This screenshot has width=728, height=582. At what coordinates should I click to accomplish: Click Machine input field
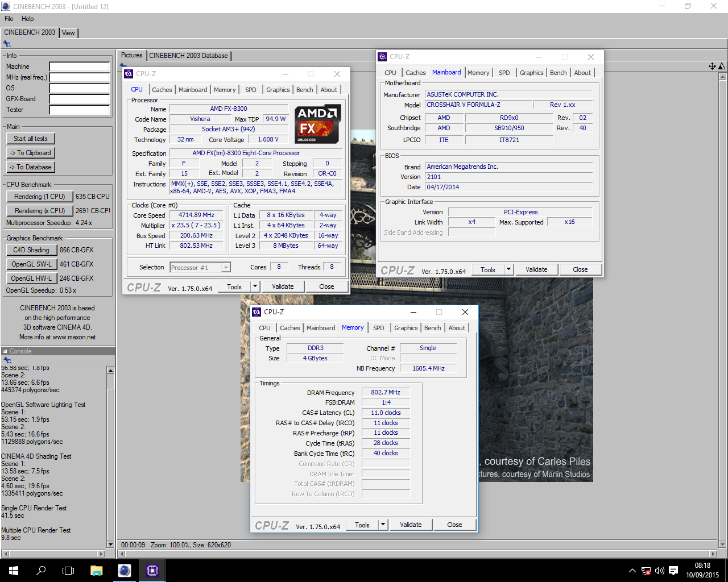pos(80,66)
